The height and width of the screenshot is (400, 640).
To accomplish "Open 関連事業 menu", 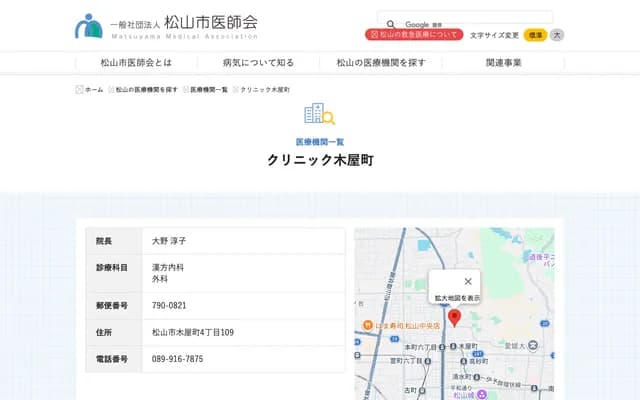I will [503, 62].
